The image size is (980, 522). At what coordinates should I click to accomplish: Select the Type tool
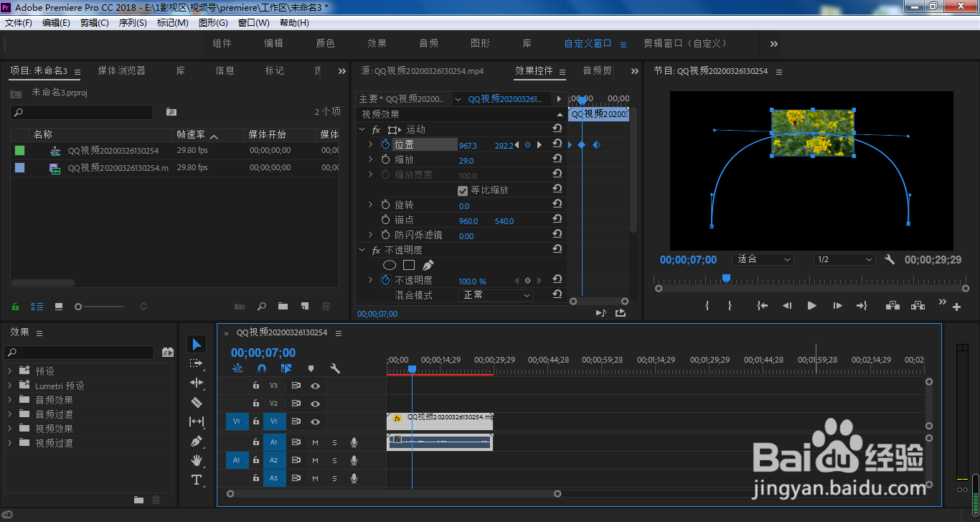coord(197,480)
